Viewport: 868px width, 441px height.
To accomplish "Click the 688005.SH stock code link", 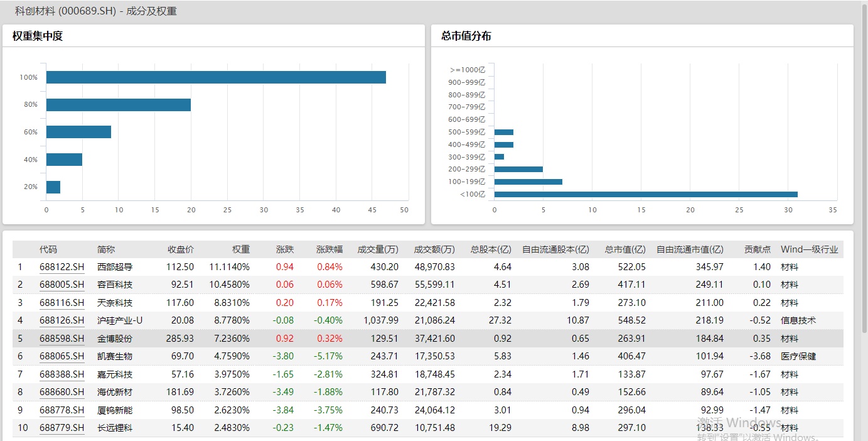I will [62, 285].
